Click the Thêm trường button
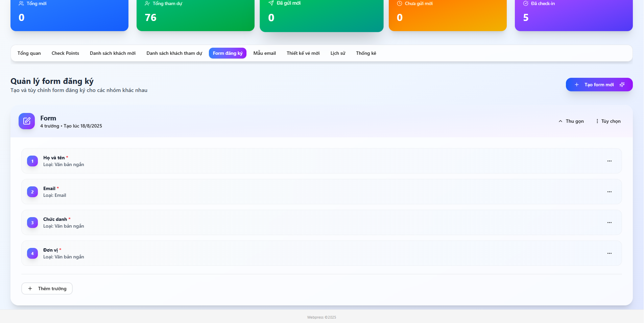The height and width of the screenshot is (323, 644). (47, 289)
